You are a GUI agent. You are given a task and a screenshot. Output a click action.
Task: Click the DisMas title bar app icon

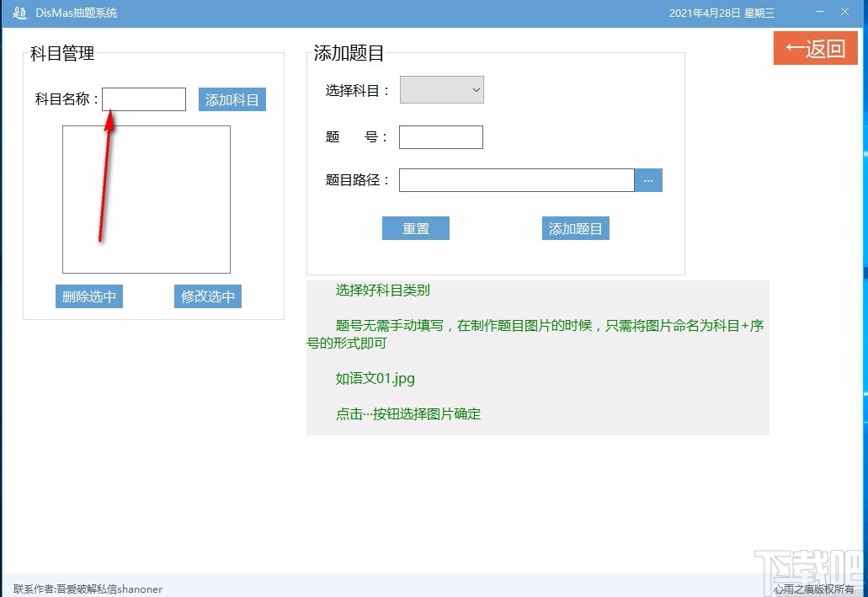click(x=19, y=13)
